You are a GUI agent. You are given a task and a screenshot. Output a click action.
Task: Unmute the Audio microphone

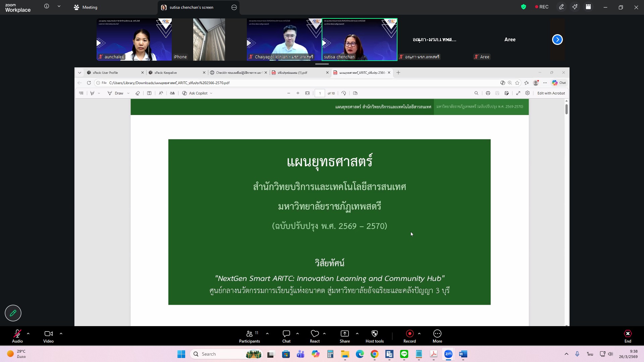(x=17, y=336)
